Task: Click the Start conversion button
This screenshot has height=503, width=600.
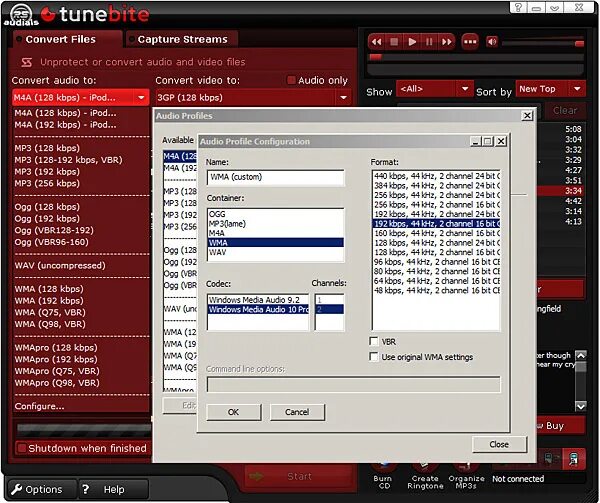Action: (x=299, y=476)
